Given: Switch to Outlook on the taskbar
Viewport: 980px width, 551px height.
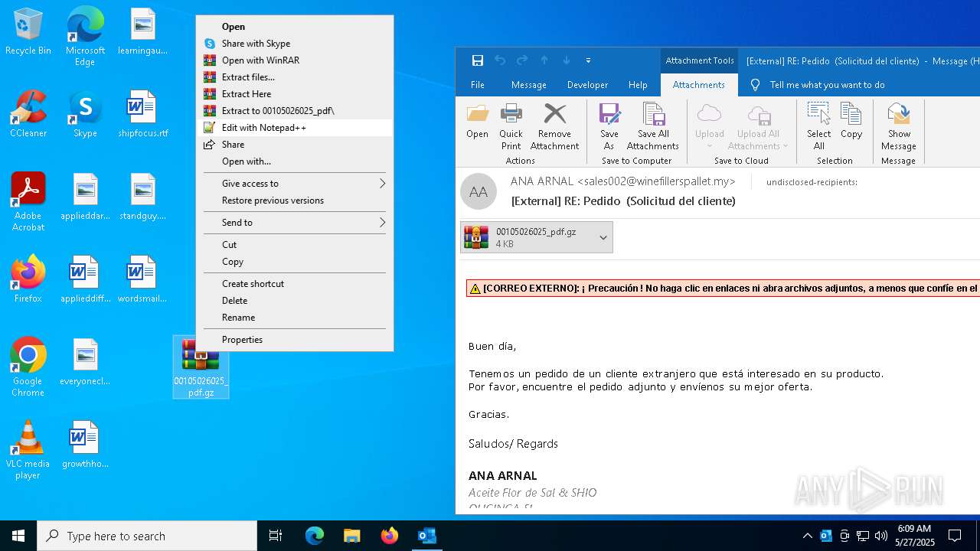Looking at the screenshot, I should pos(426,536).
